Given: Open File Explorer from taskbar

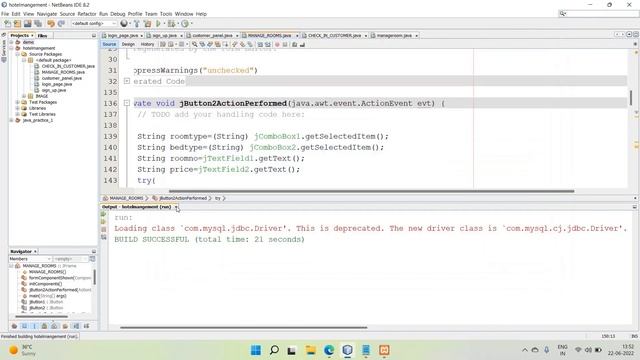Looking at the screenshot, I should click(311, 350).
